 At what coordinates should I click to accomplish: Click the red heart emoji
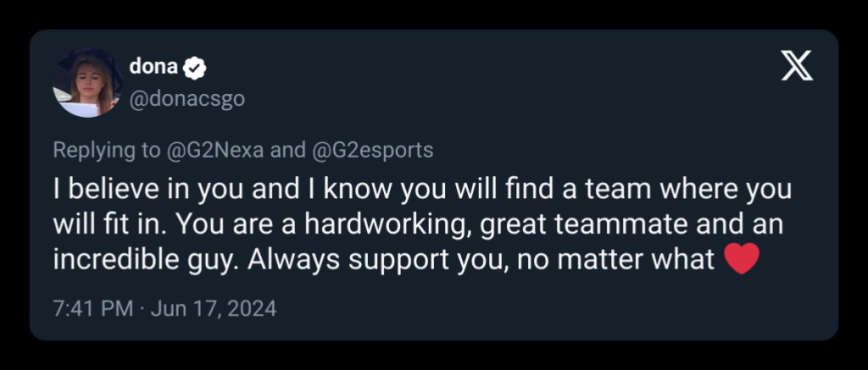[742, 259]
